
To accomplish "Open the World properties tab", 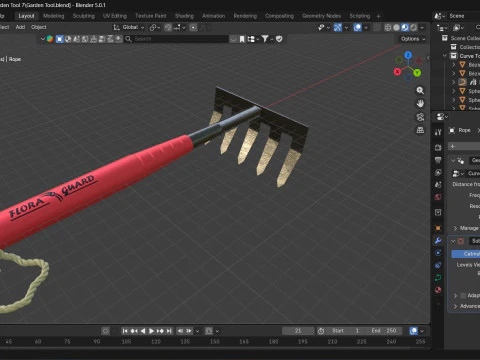I will [438, 197].
